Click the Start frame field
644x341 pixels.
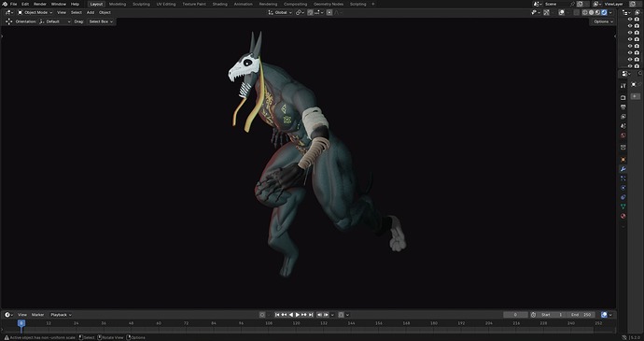point(552,315)
